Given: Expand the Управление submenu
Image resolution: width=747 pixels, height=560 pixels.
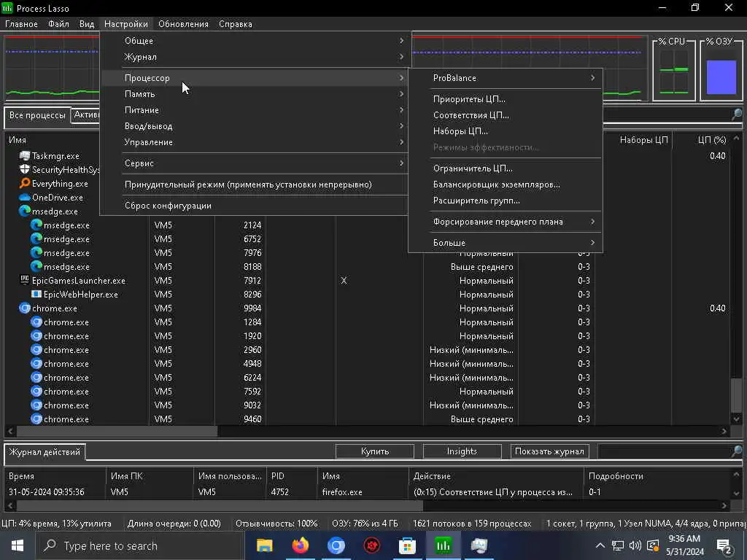Looking at the screenshot, I should [x=254, y=142].
